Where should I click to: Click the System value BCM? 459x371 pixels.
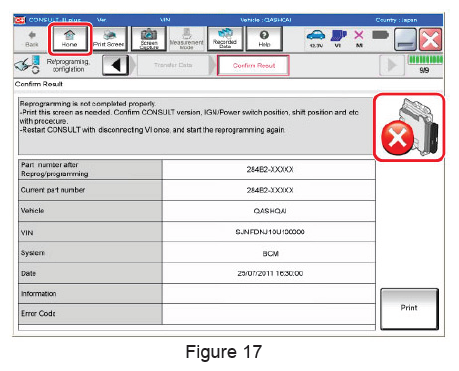click(x=270, y=254)
